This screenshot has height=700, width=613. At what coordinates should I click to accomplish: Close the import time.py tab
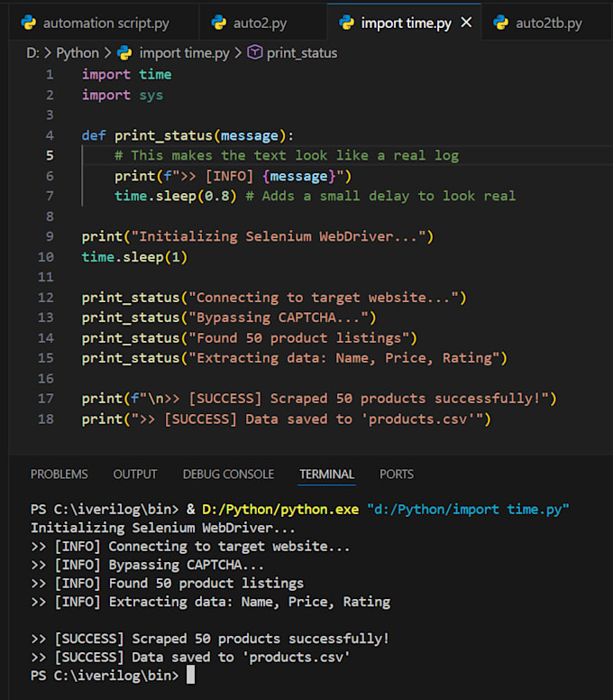coord(466,23)
